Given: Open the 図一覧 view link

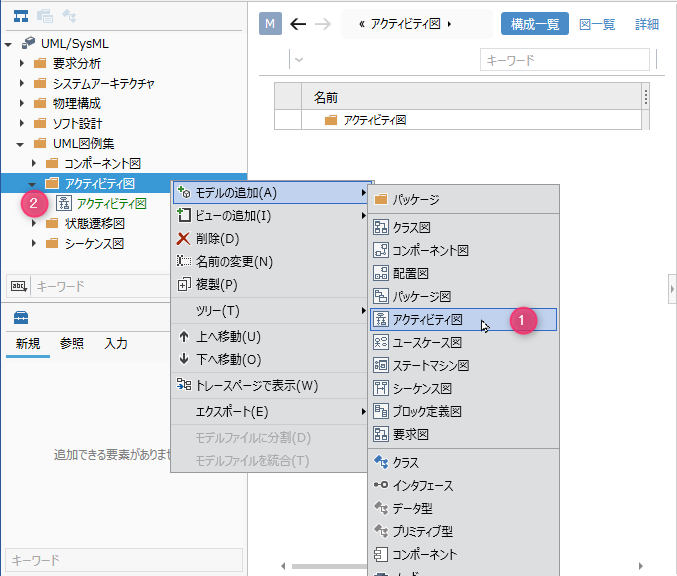Looking at the screenshot, I should 597,24.
